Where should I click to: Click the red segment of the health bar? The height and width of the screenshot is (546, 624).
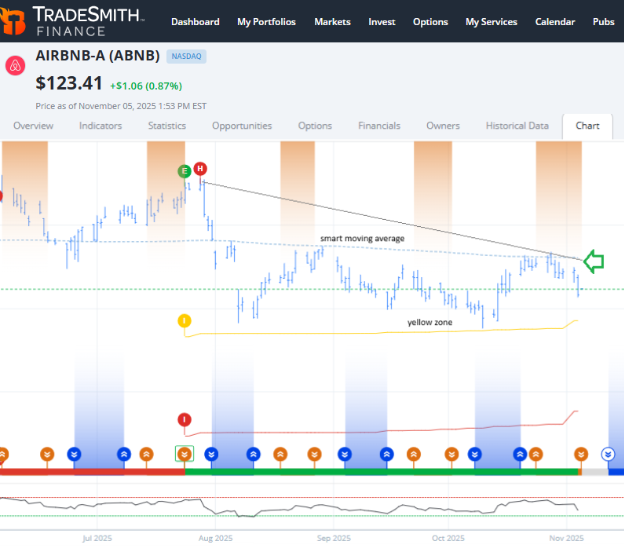[92, 472]
